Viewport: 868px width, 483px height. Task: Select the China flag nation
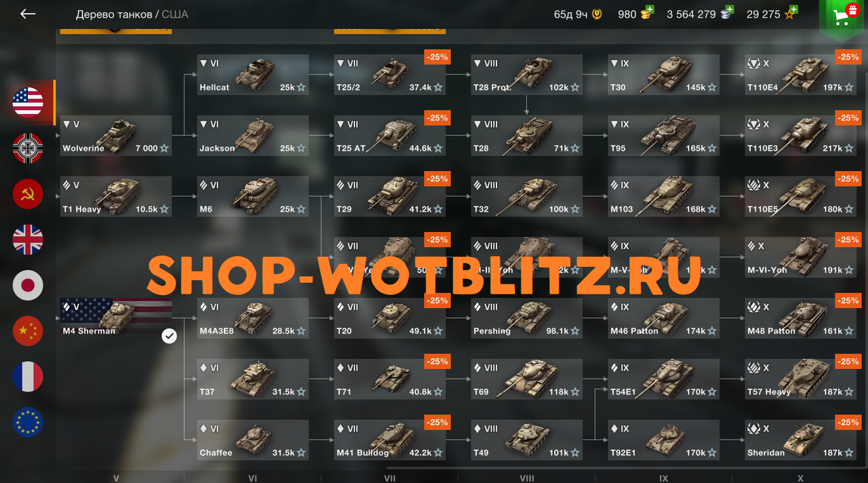pyautogui.click(x=28, y=330)
